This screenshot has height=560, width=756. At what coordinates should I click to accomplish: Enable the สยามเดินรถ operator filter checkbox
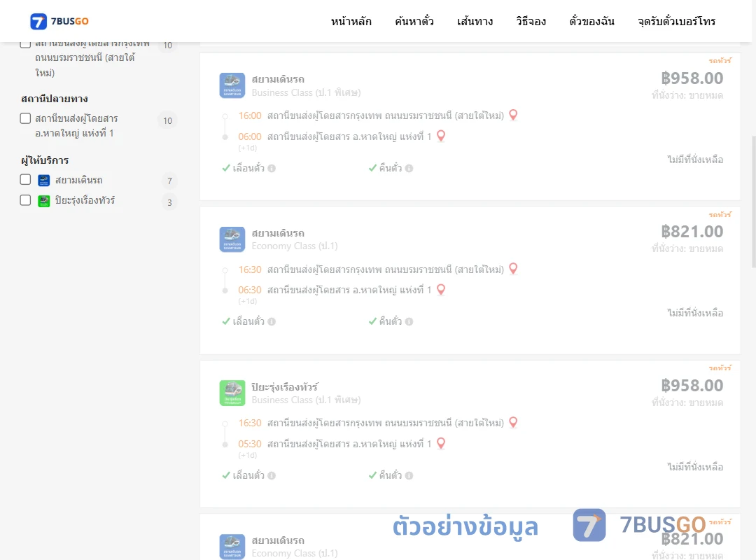(x=26, y=179)
